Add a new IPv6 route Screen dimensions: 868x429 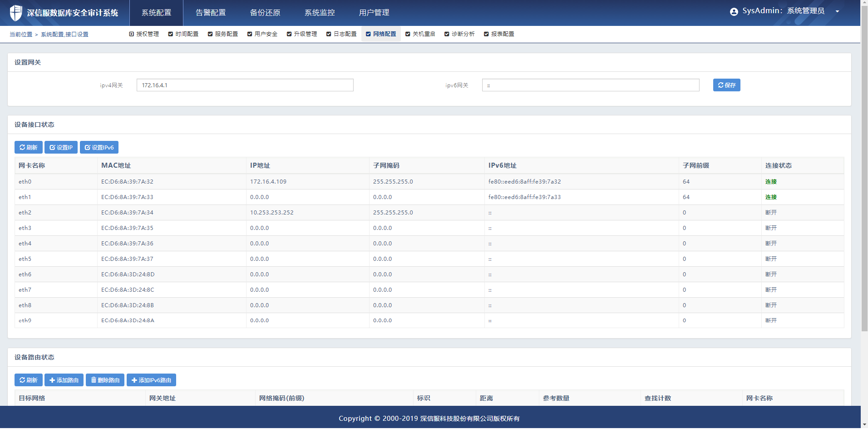pos(151,380)
